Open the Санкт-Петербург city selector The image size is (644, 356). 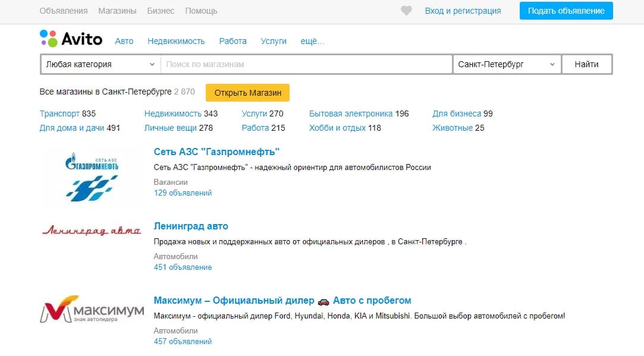(x=506, y=64)
